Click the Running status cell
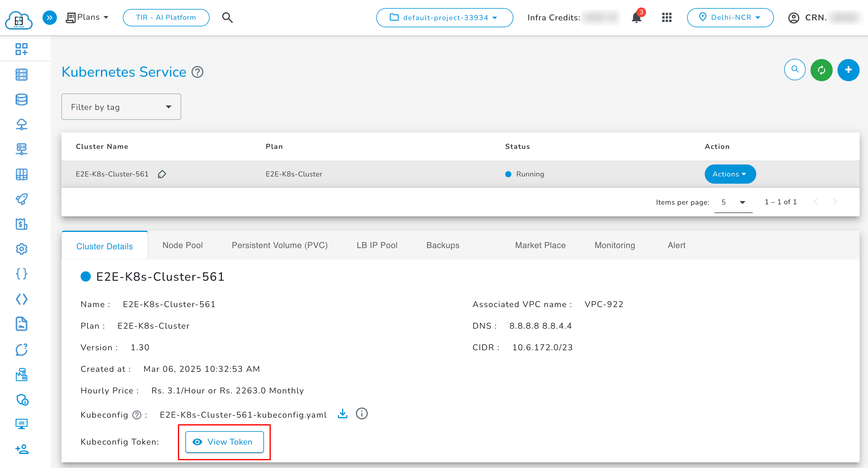 pos(525,174)
